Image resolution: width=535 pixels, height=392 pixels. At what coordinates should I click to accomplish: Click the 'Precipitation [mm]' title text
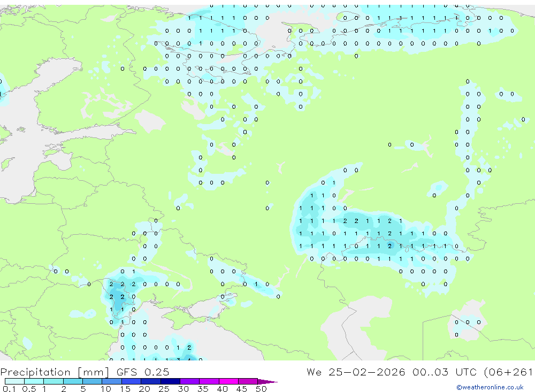[x=55, y=372]
